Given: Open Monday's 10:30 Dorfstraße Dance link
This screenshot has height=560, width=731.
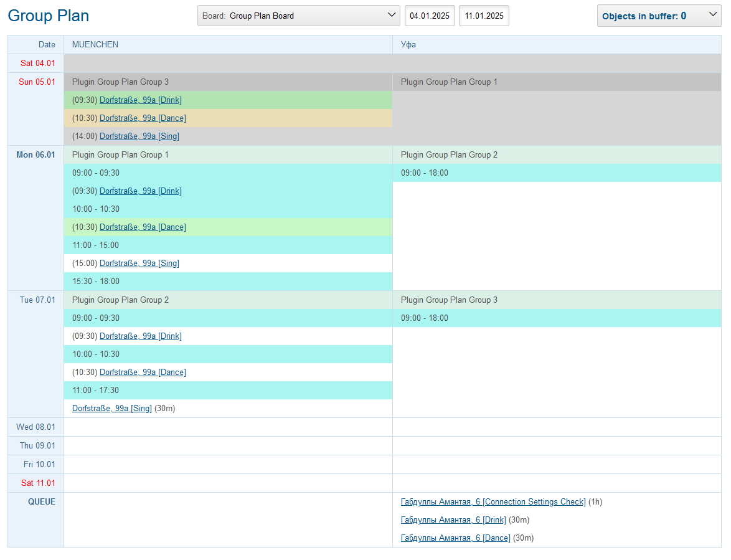Looking at the screenshot, I should click(x=143, y=227).
